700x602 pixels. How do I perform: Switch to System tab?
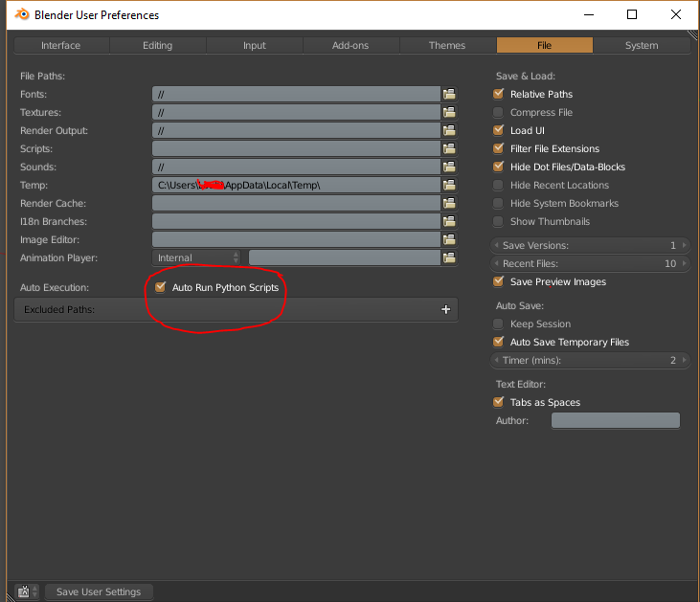pos(642,45)
